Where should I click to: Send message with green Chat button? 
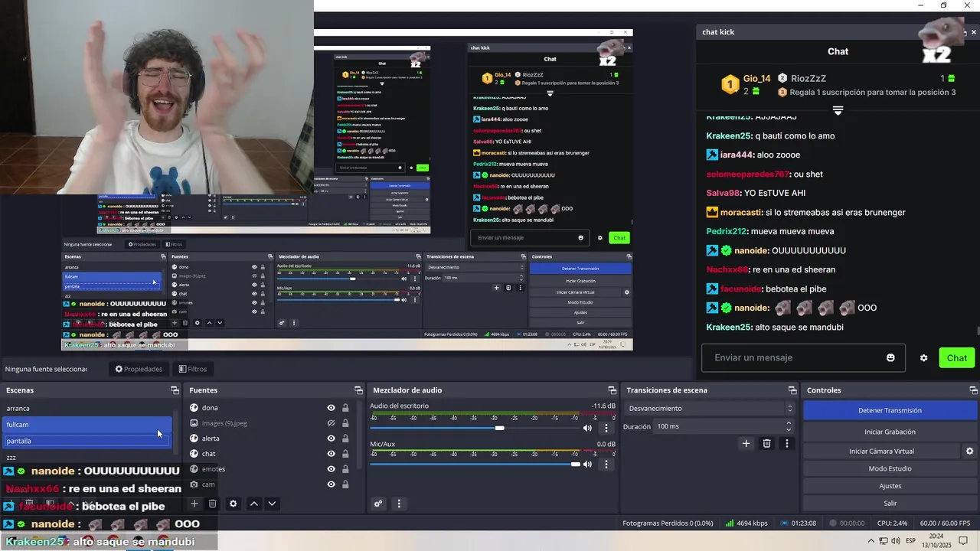pos(956,358)
